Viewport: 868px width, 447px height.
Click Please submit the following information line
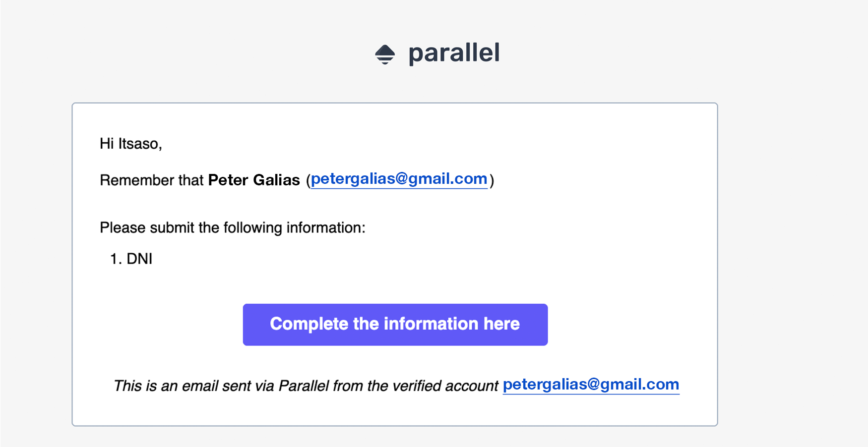pyautogui.click(x=233, y=228)
